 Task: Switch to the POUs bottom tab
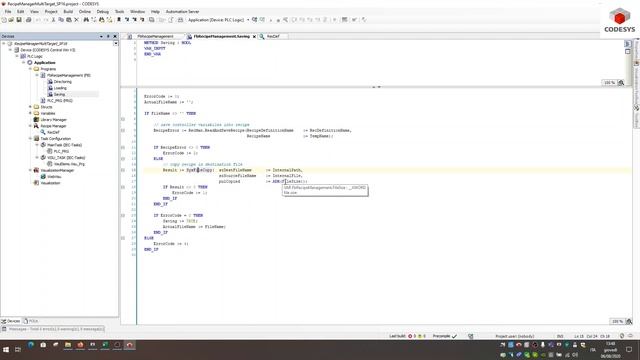coord(31,321)
